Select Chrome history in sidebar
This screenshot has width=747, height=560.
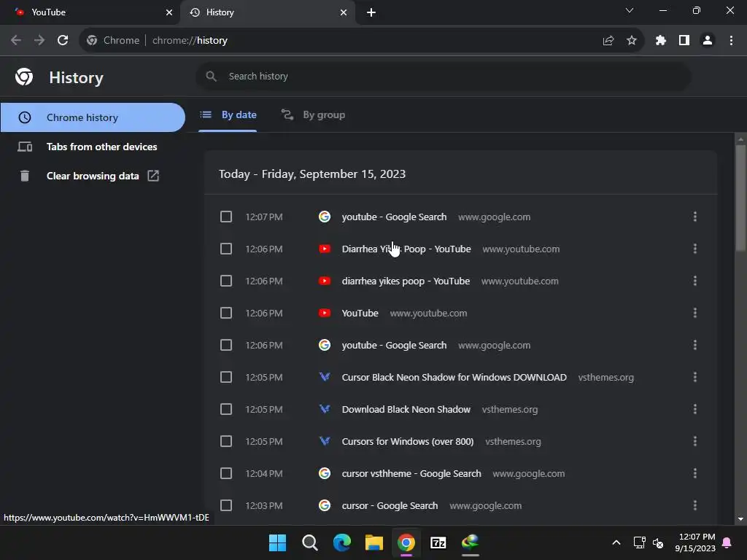click(93, 117)
